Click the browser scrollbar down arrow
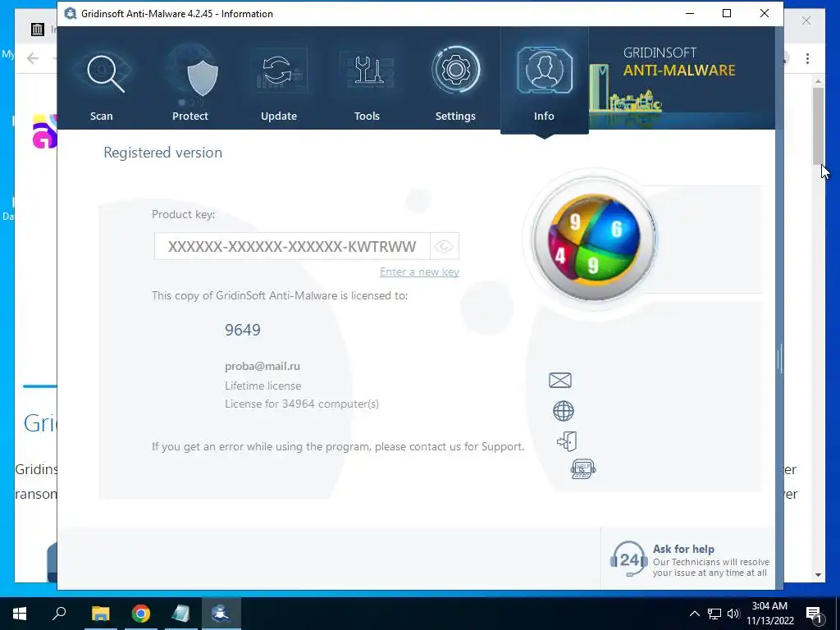Viewport: 840px width, 630px height. [818, 575]
